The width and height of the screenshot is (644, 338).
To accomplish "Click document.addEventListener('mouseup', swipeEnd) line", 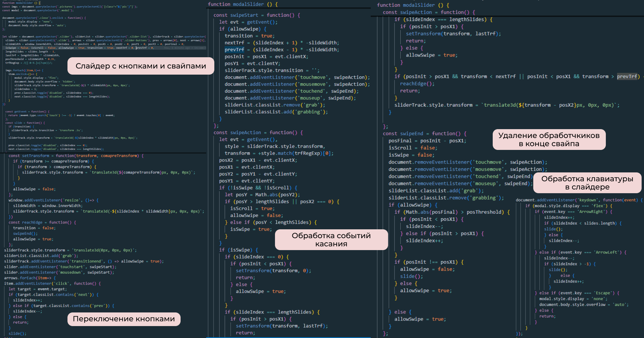I will click(290, 98).
